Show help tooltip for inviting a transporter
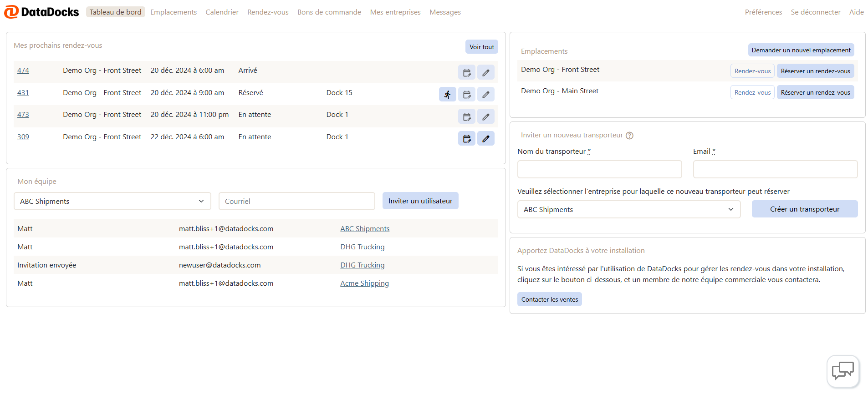 [629, 135]
